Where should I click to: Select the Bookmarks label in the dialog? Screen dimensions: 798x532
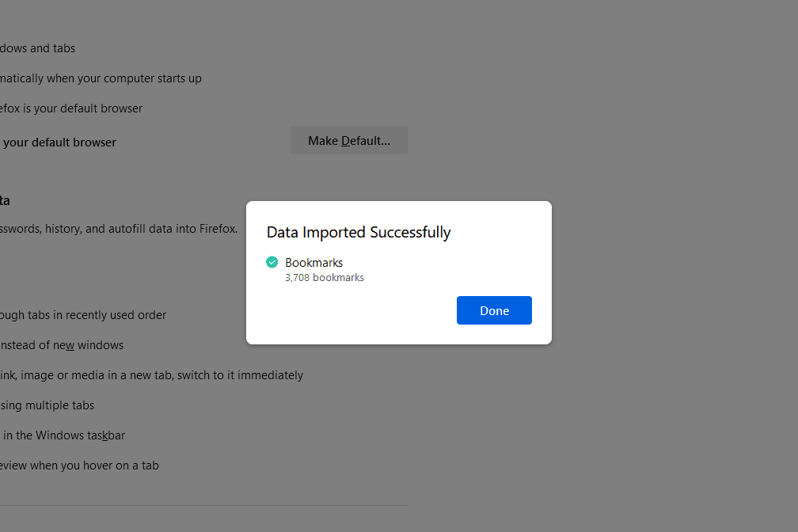coord(313,262)
